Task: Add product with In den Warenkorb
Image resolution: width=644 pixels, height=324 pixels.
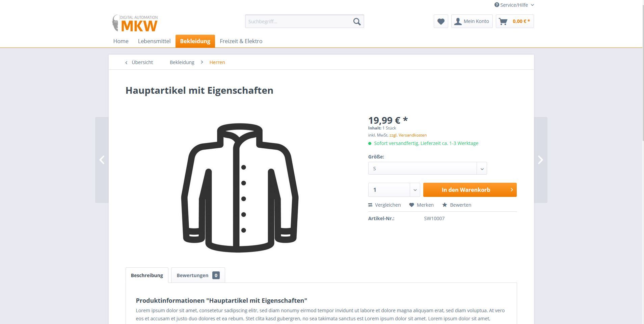Action: pos(469,190)
